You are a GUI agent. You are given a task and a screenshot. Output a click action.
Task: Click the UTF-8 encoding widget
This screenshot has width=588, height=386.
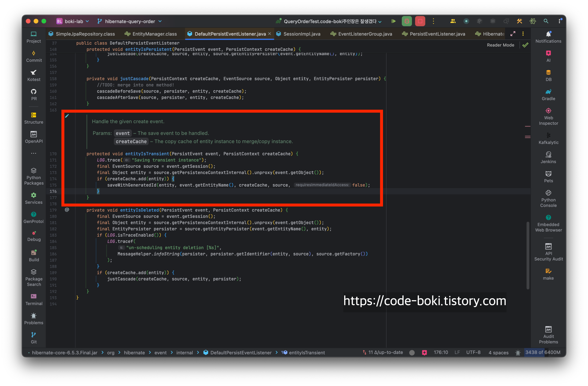click(x=473, y=352)
